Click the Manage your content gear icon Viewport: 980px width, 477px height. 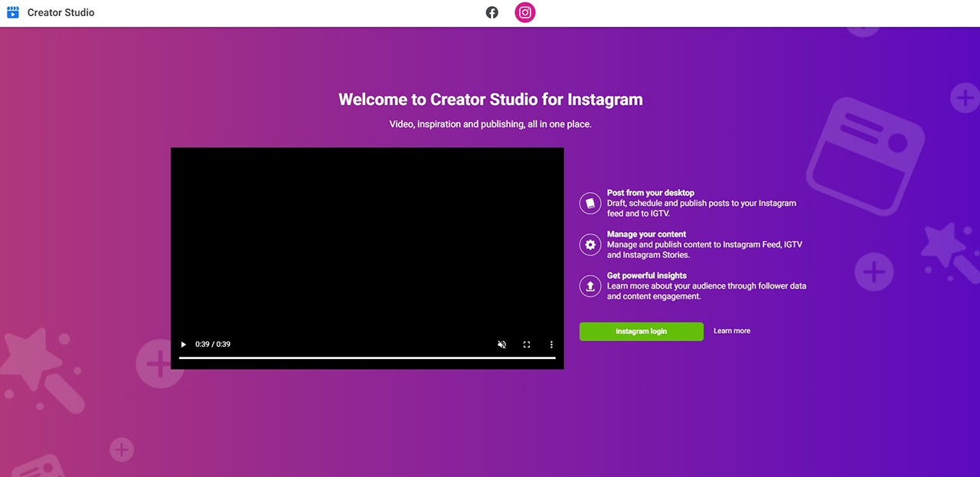point(590,244)
